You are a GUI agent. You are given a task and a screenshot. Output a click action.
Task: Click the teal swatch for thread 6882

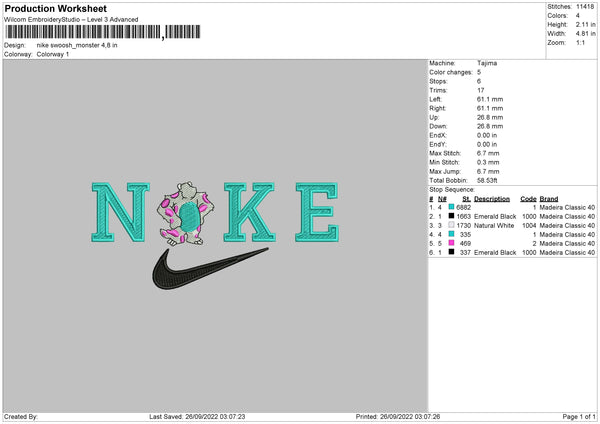point(451,207)
